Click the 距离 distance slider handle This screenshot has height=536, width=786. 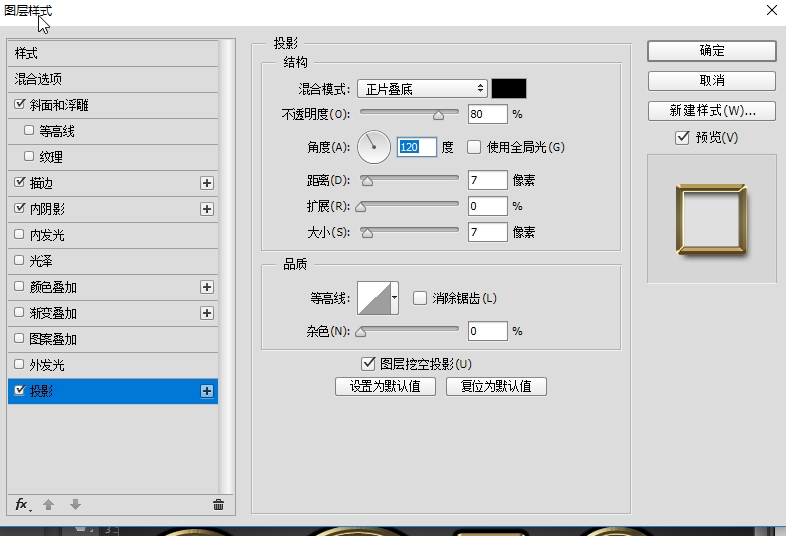[367, 181]
